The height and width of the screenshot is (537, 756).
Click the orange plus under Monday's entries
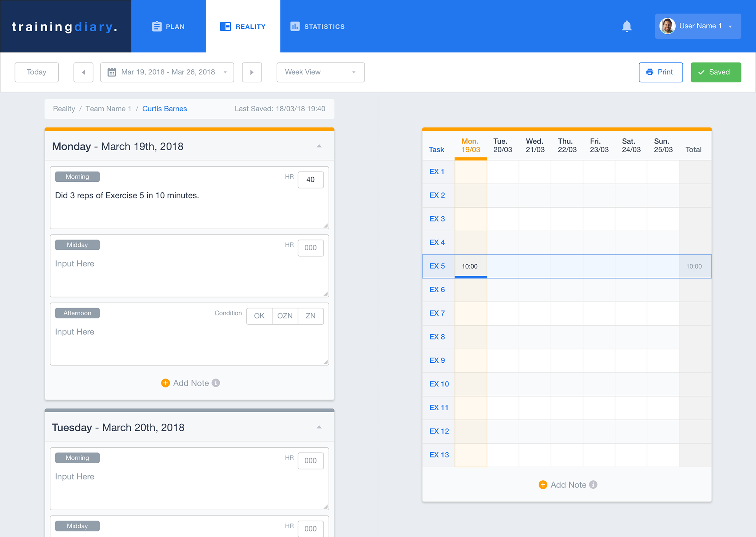tap(165, 383)
